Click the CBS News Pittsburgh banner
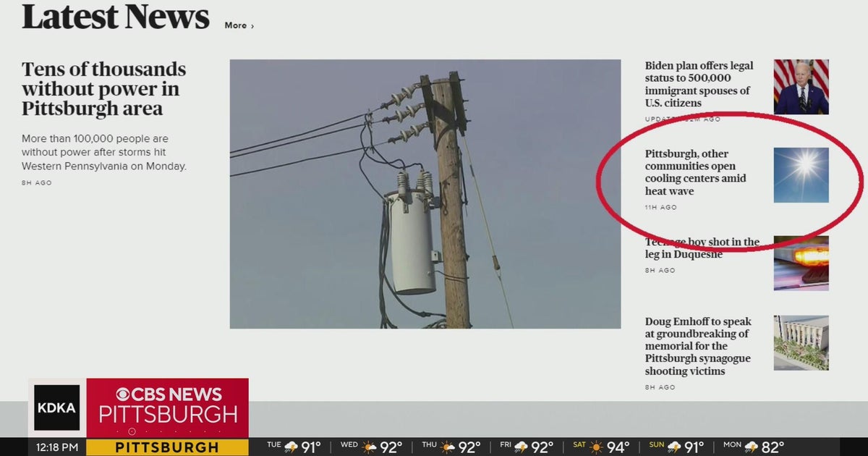 click(168, 408)
